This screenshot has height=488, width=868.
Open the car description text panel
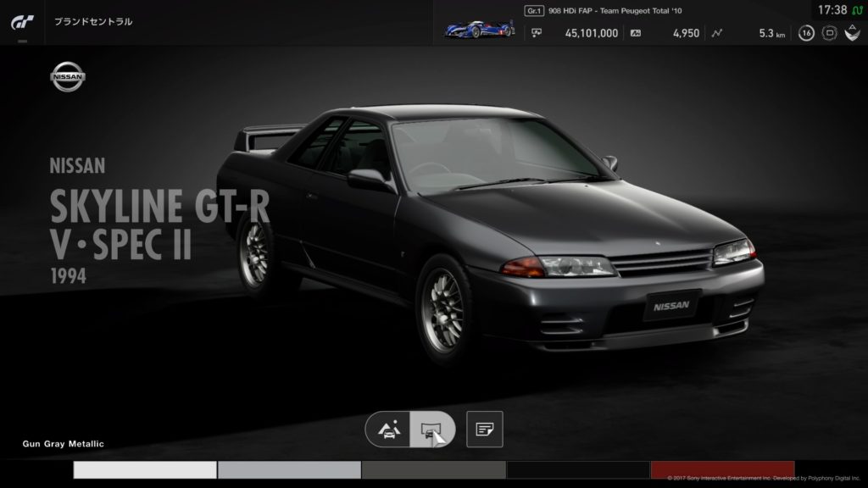(484, 430)
